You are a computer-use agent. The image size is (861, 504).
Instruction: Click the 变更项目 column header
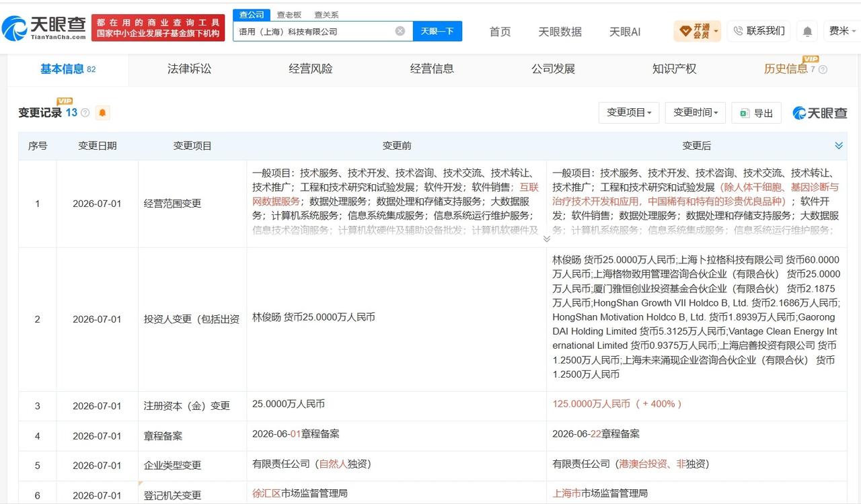pos(192,146)
